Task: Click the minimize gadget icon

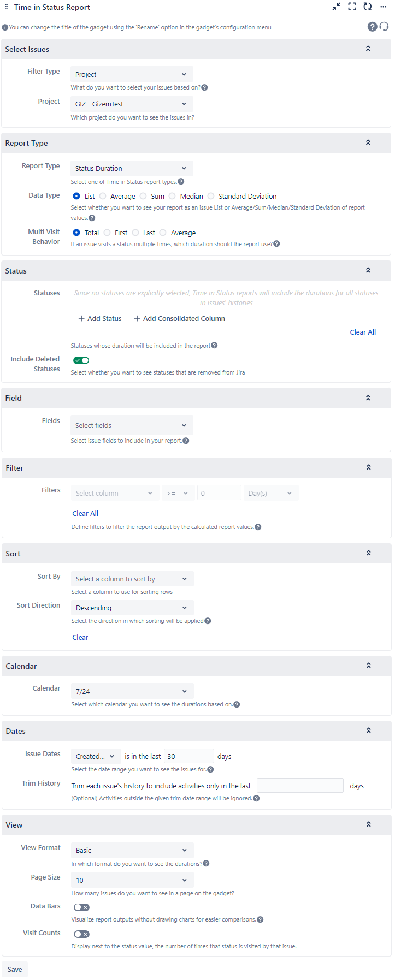Action: coord(337,7)
